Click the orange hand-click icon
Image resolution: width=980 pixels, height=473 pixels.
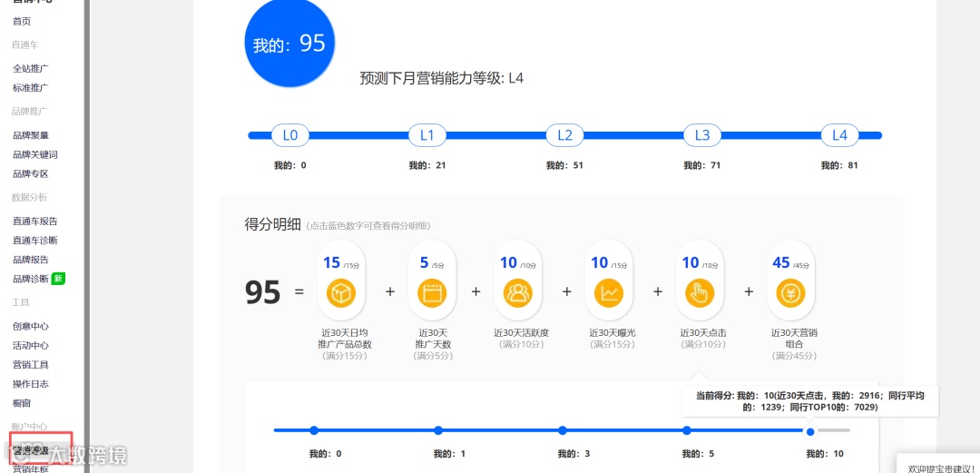tap(700, 293)
